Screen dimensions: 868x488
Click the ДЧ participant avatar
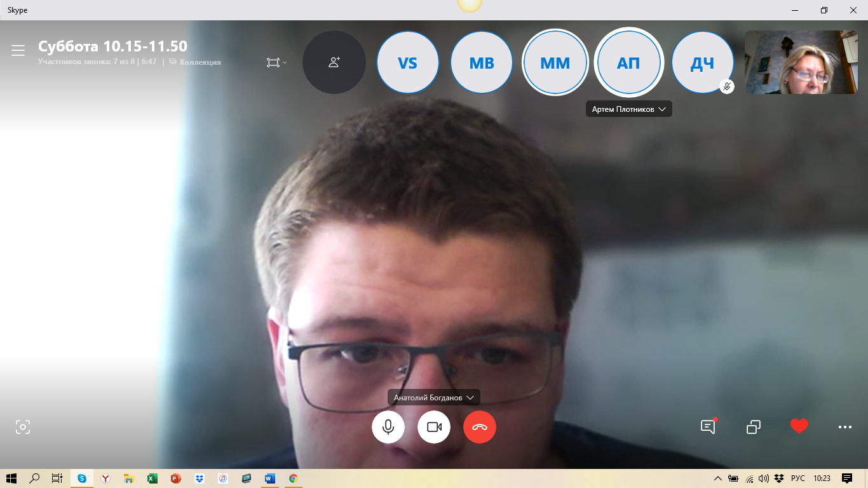click(x=702, y=63)
